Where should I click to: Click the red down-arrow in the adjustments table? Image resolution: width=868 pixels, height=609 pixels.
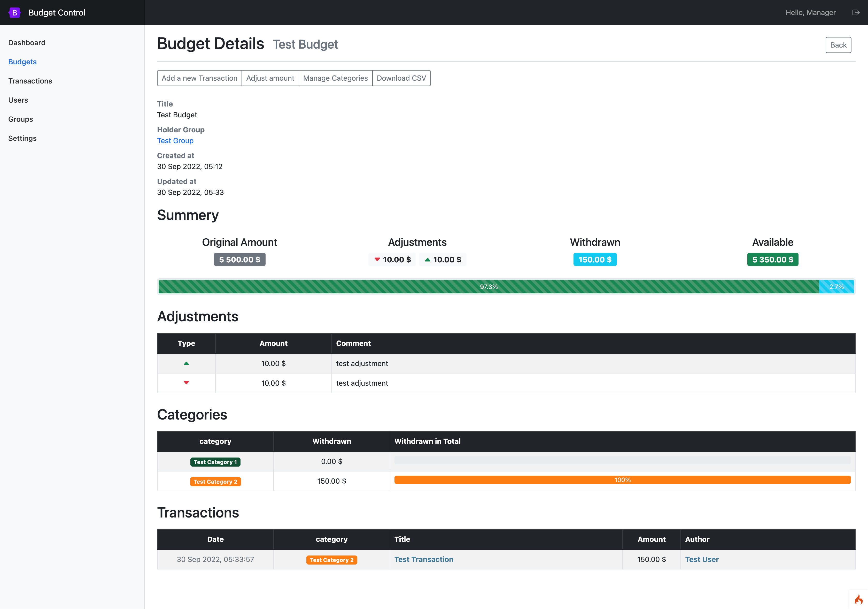(x=186, y=383)
